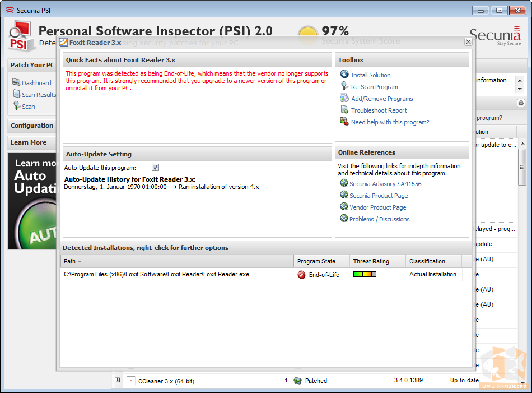Click the main window vertical scrollbar thumb
This screenshot has width=532, height=393.
[522, 167]
